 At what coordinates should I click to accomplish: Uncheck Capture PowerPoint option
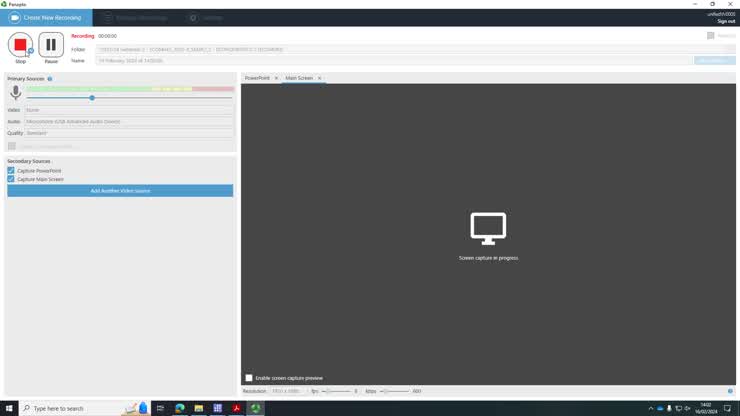coord(11,171)
